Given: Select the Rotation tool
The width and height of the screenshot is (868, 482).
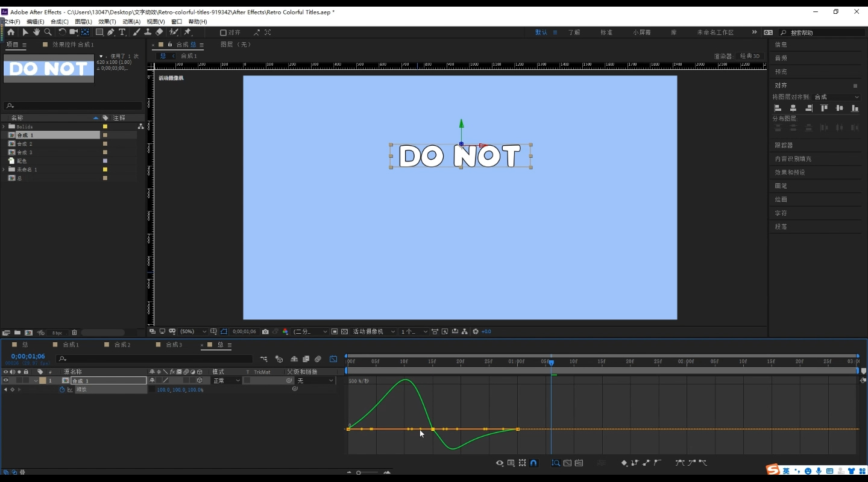Looking at the screenshot, I should 62,32.
